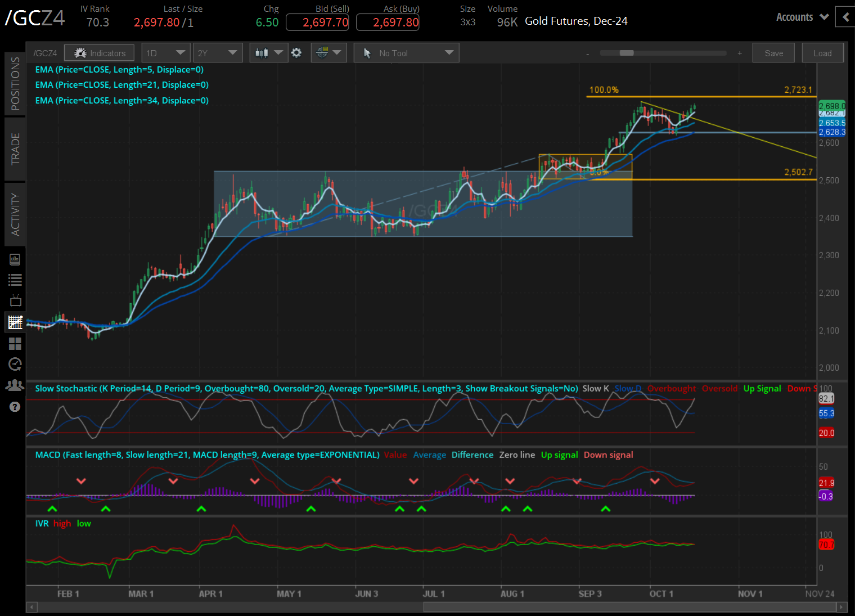855x616 pixels.
Task: Click the zoom in plus icon
Action: pyautogui.click(x=740, y=53)
